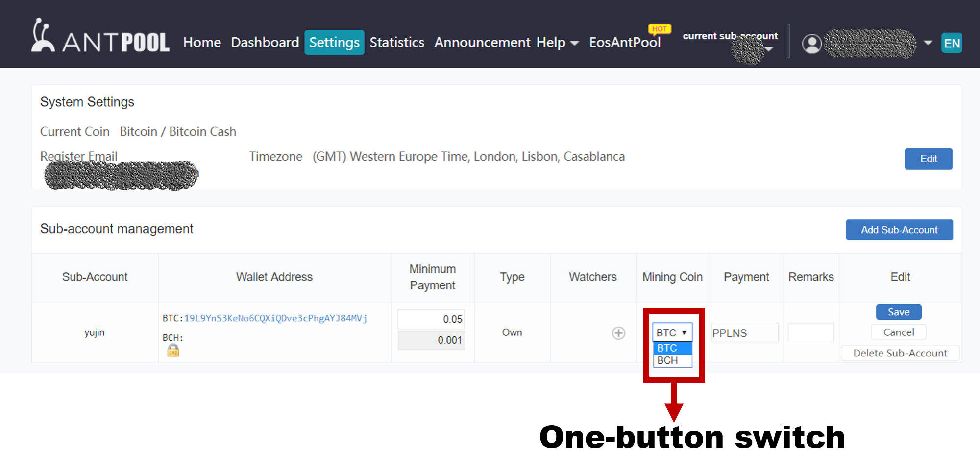
Task: Open the Statistics page
Action: coord(397,43)
